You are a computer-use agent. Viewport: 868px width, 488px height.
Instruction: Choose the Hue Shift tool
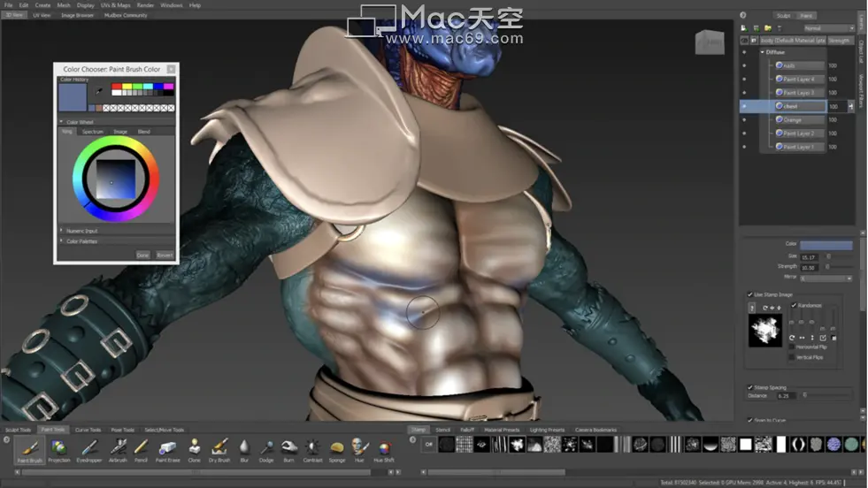[x=385, y=450]
